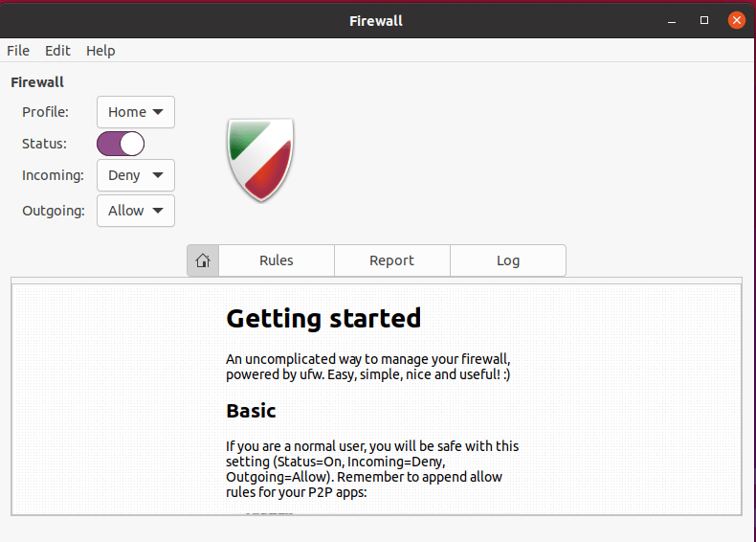The height and width of the screenshot is (542, 756).
Task: Expand the Incoming policy dropdown set to Deny
Action: point(136,175)
